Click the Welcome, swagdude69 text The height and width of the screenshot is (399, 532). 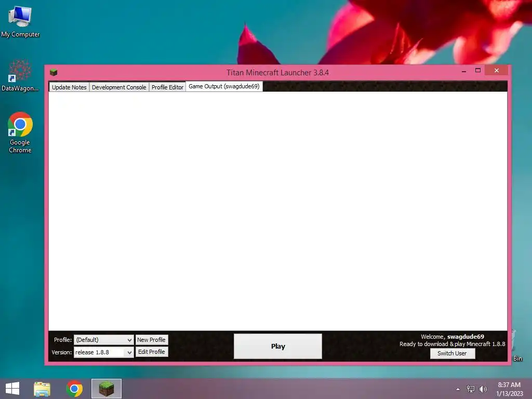(x=453, y=337)
